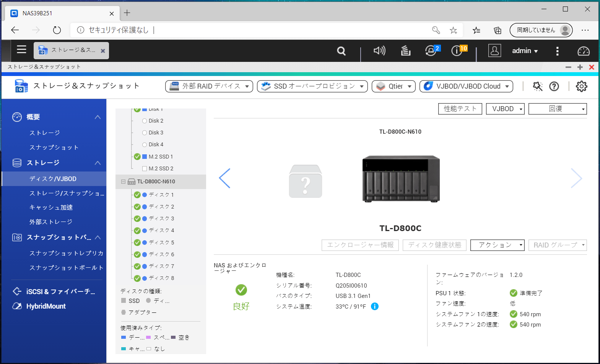The height and width of the screenshot is (364, 600).
Task: Collapse the TL-D800C-N610 tree node
Action: click(123, 182)
